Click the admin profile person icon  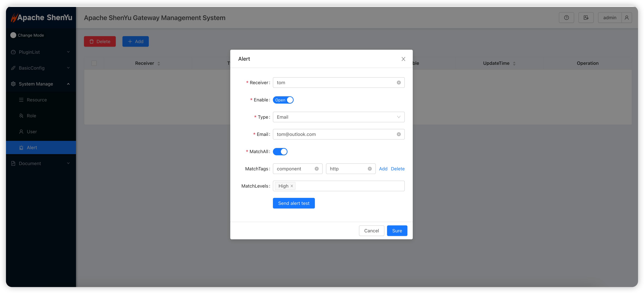pos(627,18)
